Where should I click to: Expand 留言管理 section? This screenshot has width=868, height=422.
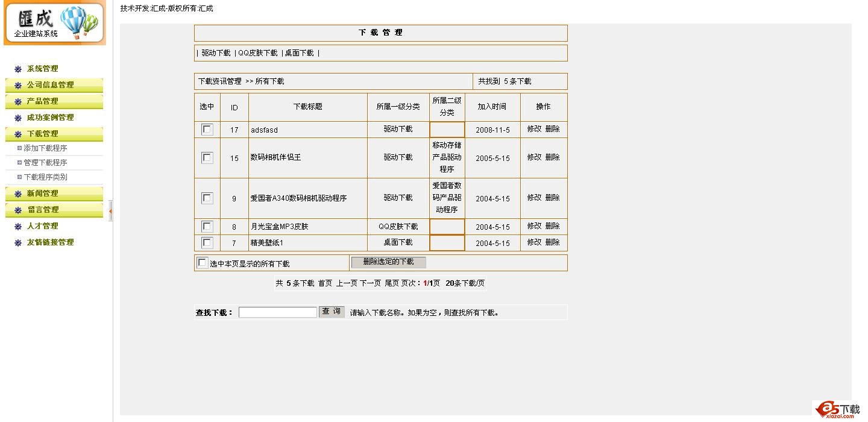click(43, 210)
